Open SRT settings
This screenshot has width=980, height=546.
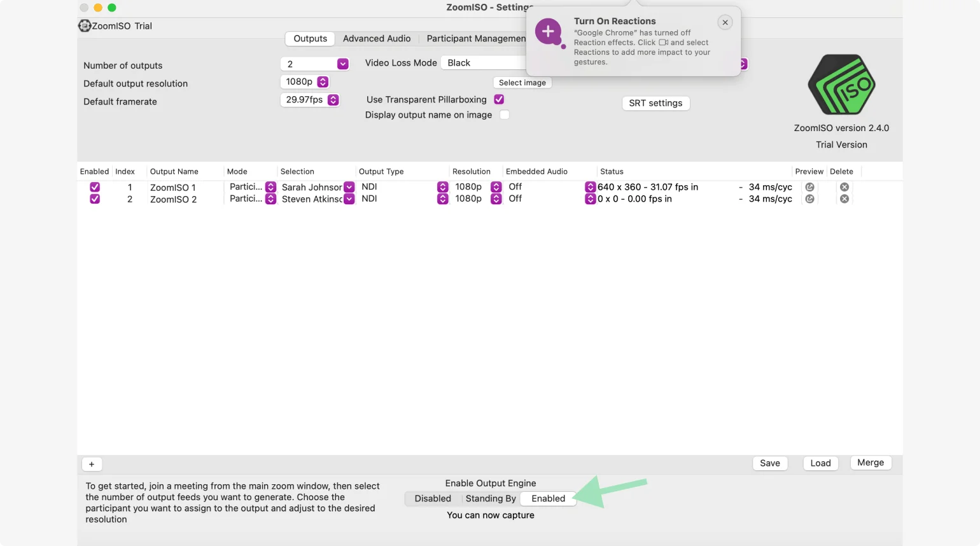point(655,103)
